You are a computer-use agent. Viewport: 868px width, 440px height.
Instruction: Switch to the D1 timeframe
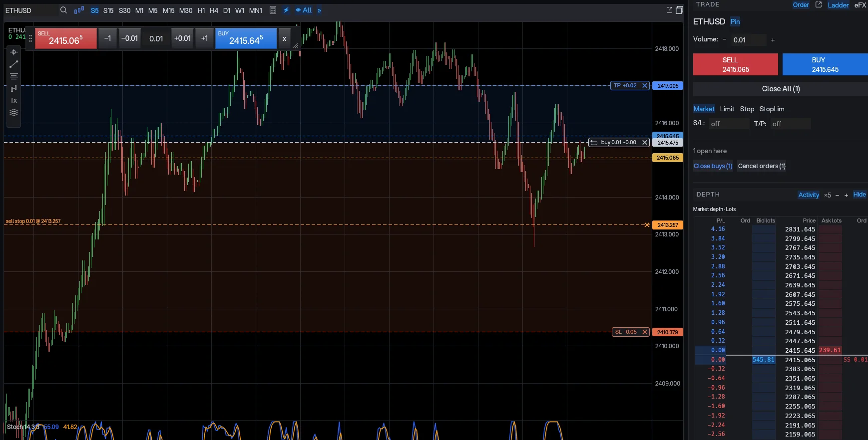point(227,10)
